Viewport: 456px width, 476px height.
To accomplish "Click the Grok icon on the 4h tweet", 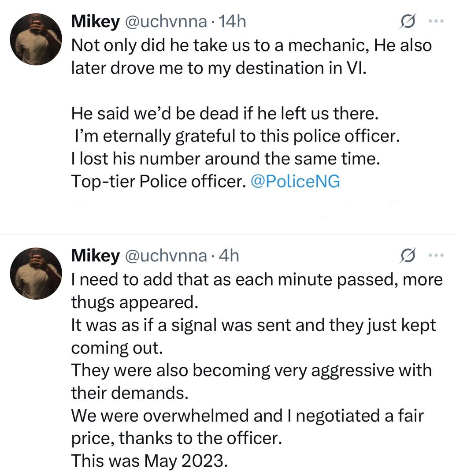I will [407, 256].
